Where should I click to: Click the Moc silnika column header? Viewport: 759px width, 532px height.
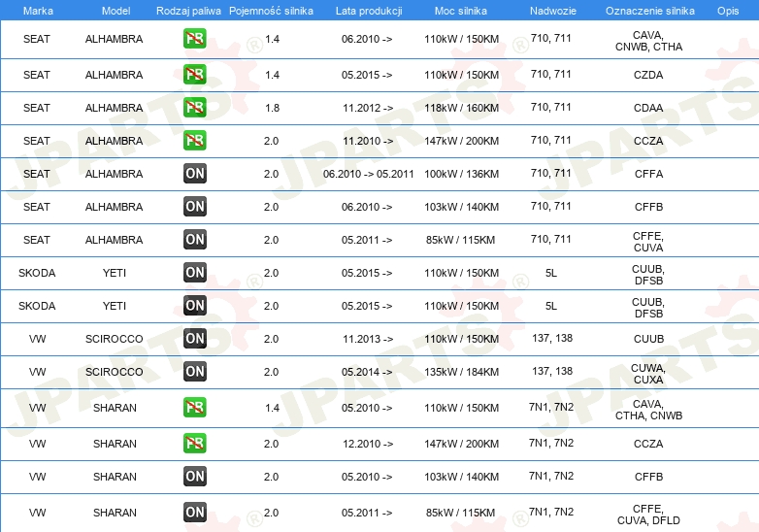coord(461,11)
